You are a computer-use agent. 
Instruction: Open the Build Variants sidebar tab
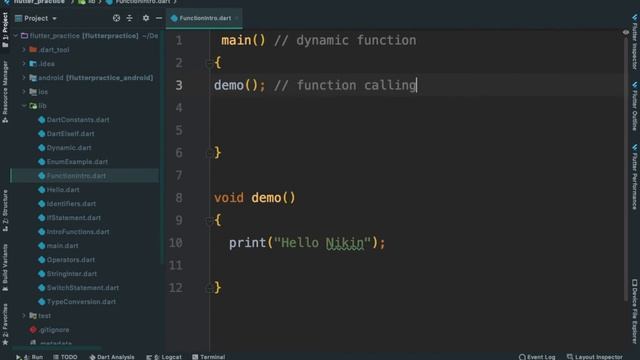(x=5, y=267)
